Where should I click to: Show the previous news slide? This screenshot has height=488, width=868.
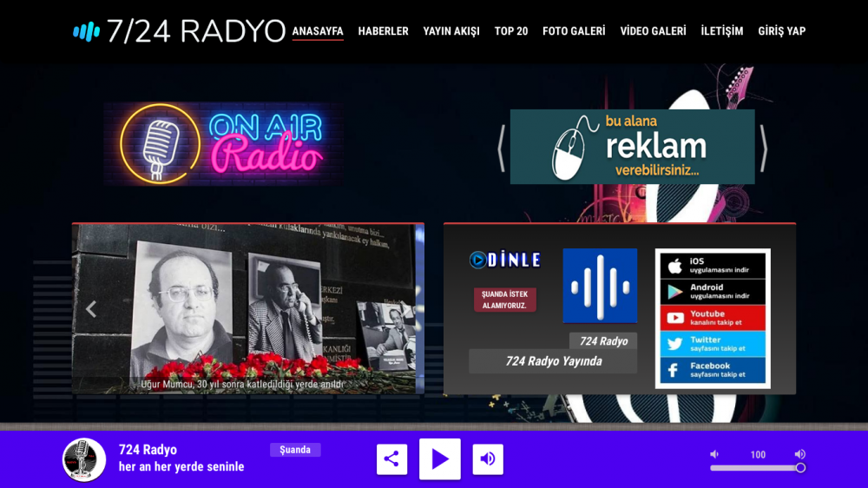pos(90,308)
